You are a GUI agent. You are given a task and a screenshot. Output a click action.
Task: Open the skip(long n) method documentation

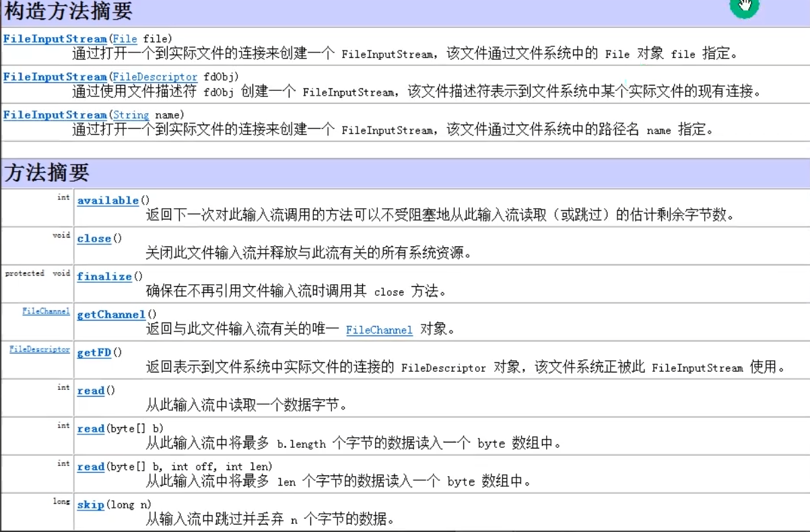click(90, 504)
